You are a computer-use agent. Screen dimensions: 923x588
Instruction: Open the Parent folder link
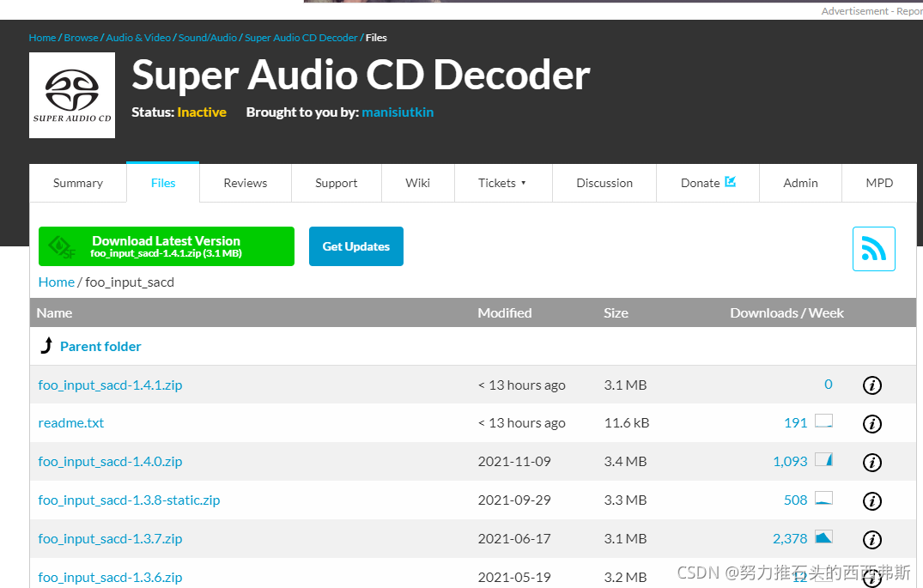[100, 346]
